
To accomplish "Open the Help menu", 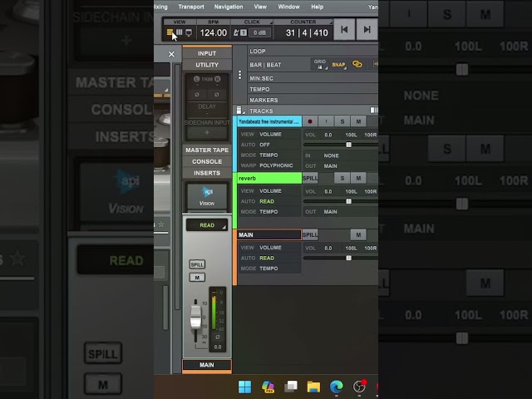I will 318,7.
